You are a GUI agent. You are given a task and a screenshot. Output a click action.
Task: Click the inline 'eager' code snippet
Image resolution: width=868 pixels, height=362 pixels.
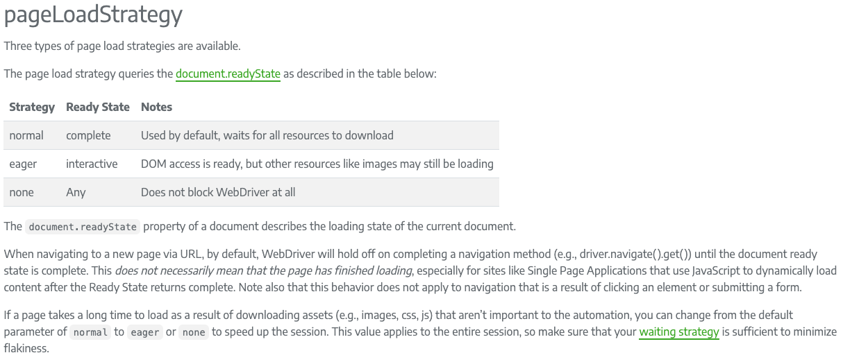point(145,332)
